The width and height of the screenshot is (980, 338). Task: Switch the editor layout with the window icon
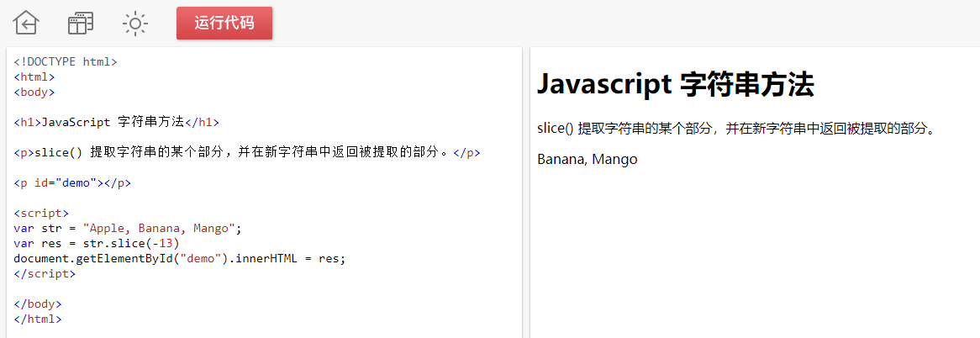[81, 23]
